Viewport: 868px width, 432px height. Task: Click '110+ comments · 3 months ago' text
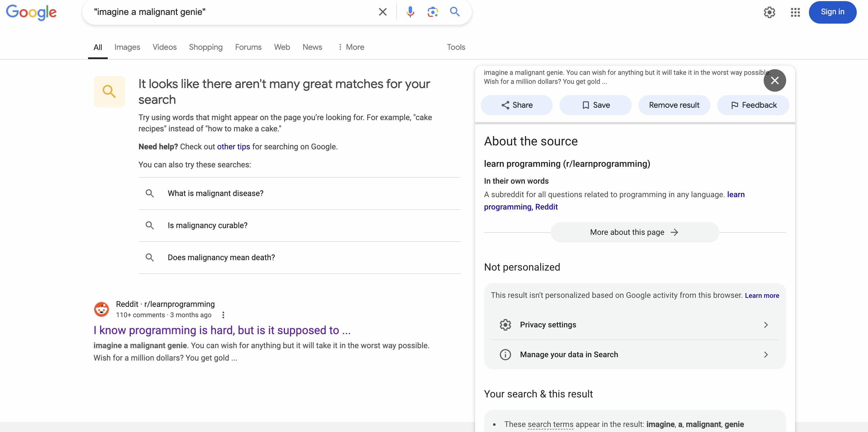(164, 315)
